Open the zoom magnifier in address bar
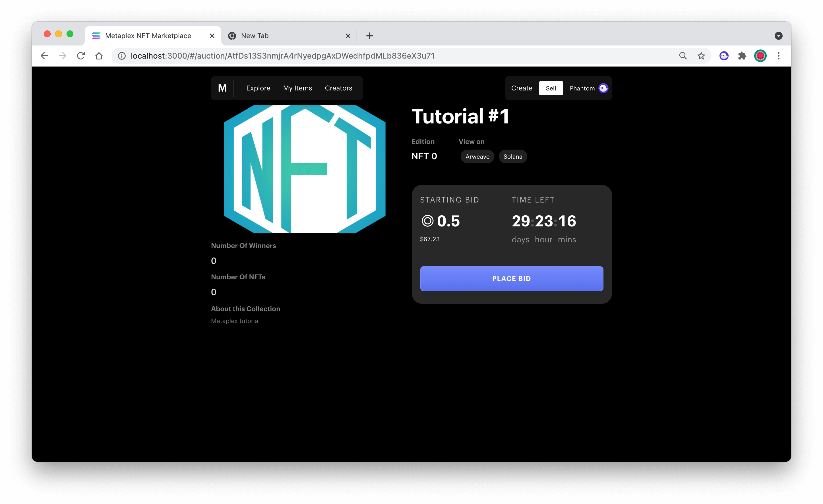This screenshot has height=504, width=823. coord(683,56)
